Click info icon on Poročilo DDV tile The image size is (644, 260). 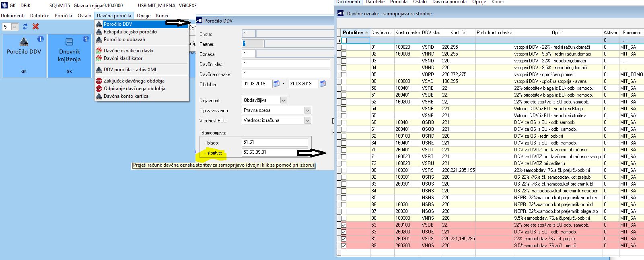(x=40, y=39)
